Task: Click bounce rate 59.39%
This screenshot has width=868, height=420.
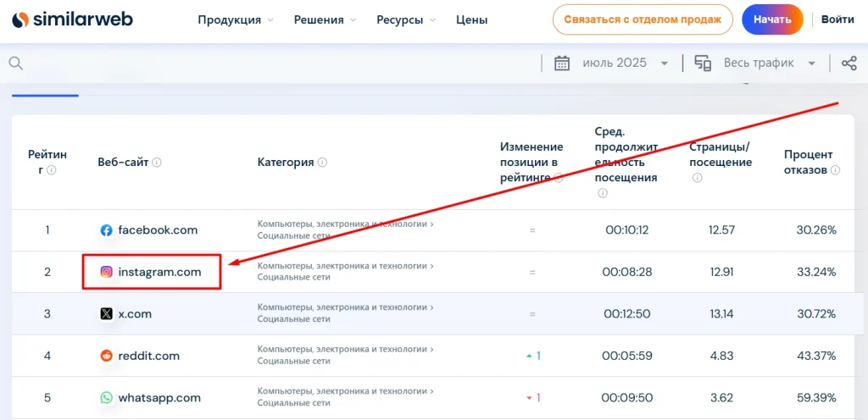Action: 816,398
